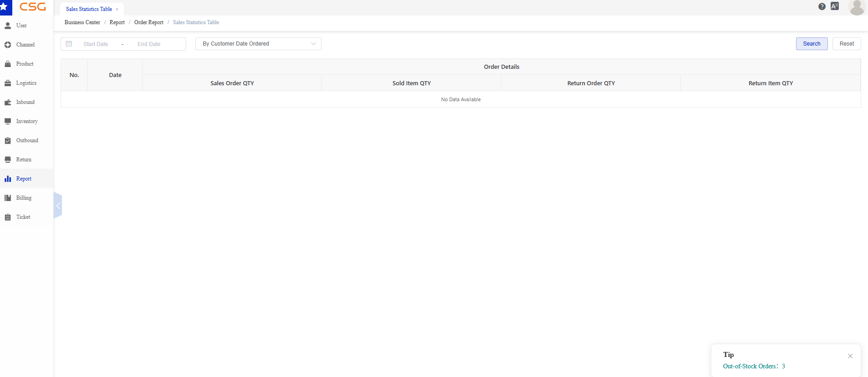Click the Reset button
Image resolution: width=868 pixels, height=377 pixels.
[x=847, y=44]
